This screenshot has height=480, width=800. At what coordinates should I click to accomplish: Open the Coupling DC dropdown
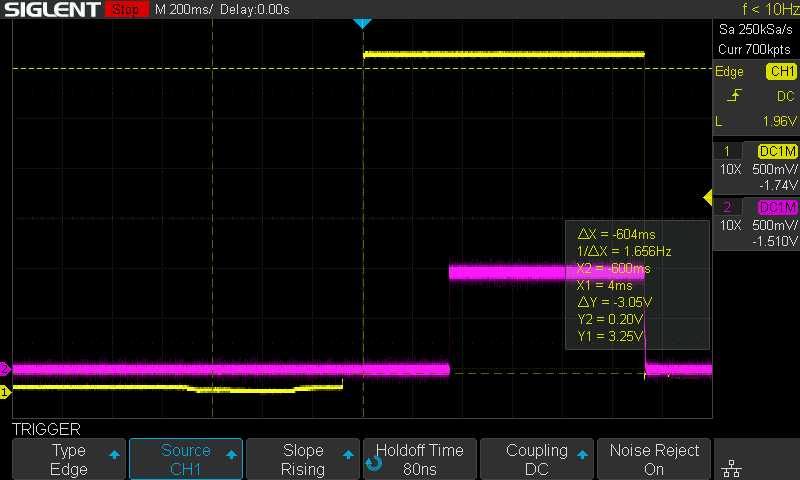point(537,459)
